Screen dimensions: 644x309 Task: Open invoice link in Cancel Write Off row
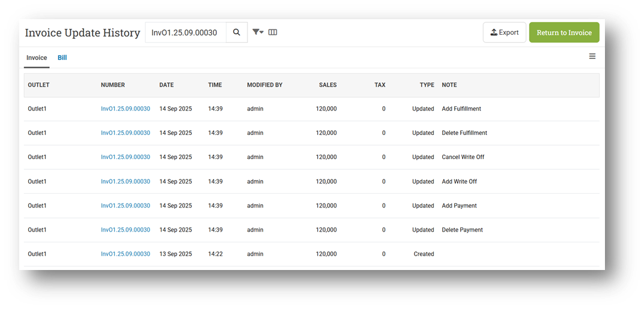coord(126,157)
